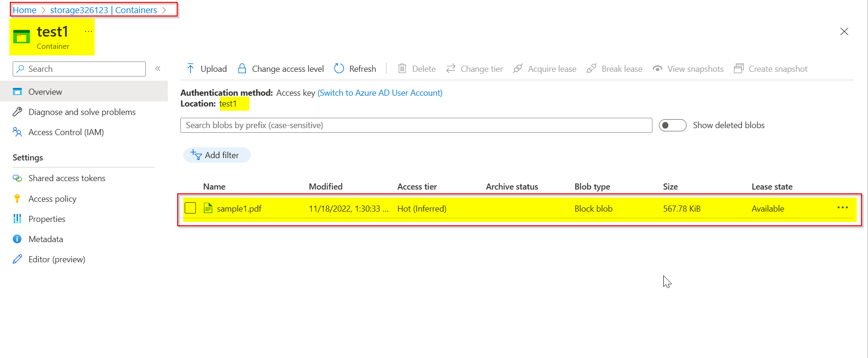The height and width of the screenshot is (358, 868).
Task: Sort by the Modified column header
Action: click(x=326, y=186)
